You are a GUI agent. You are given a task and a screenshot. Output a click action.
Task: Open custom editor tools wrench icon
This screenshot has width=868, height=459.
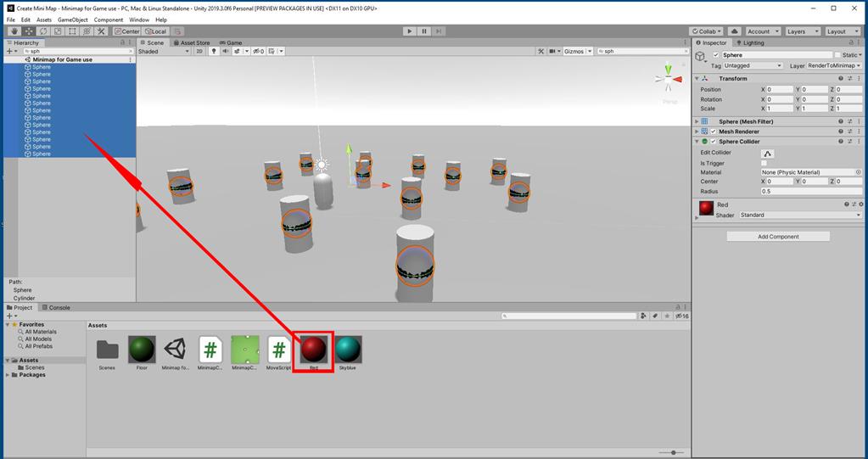[101, 31]
